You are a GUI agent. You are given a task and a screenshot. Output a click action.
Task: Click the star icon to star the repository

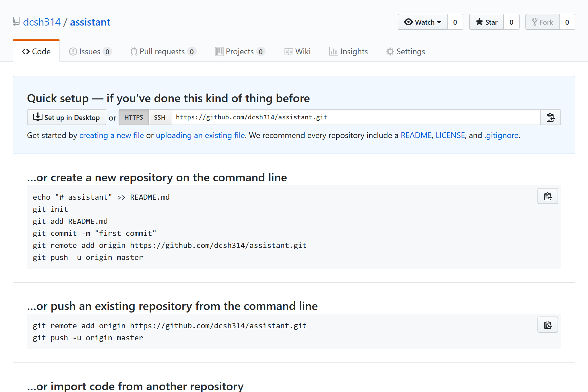point(479,22)
